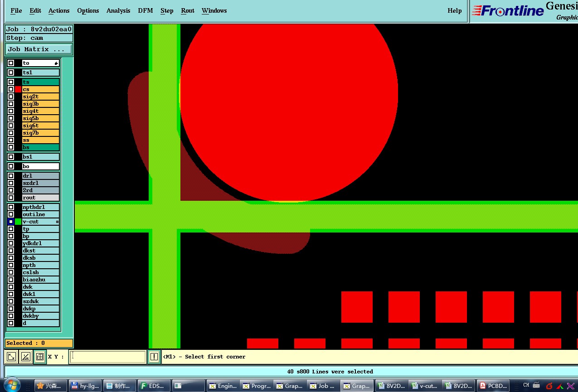Select the dwk1 layer name
Screen dimensions: 578x392
[x=41, y=294]
